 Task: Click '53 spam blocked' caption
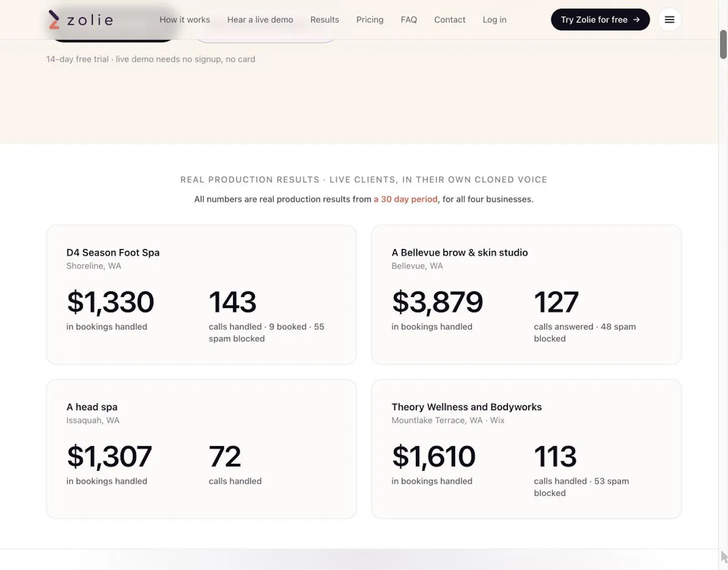pyautogui.click(x=581, y=487)
